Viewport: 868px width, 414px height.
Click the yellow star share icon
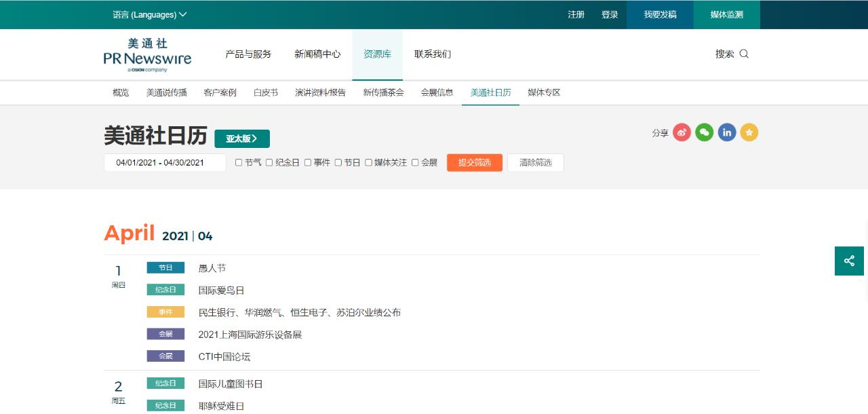749,133
